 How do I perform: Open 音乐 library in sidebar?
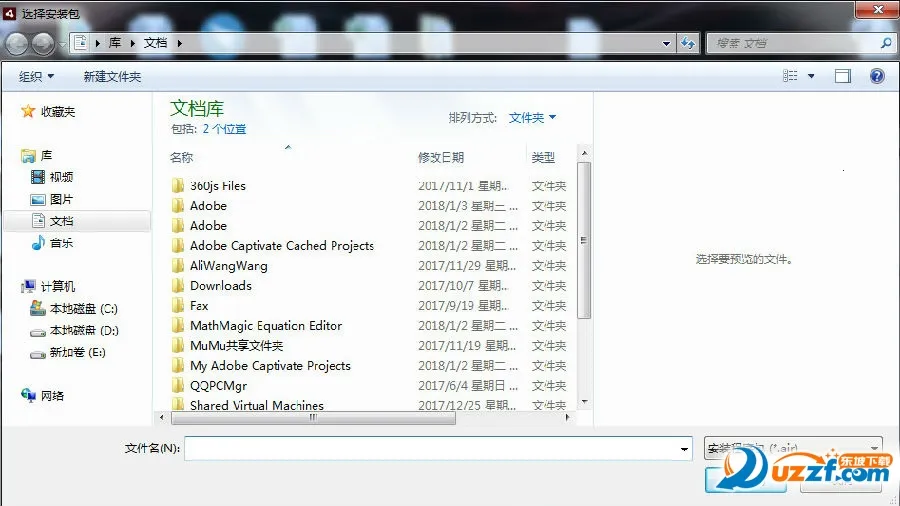point(52,243)
